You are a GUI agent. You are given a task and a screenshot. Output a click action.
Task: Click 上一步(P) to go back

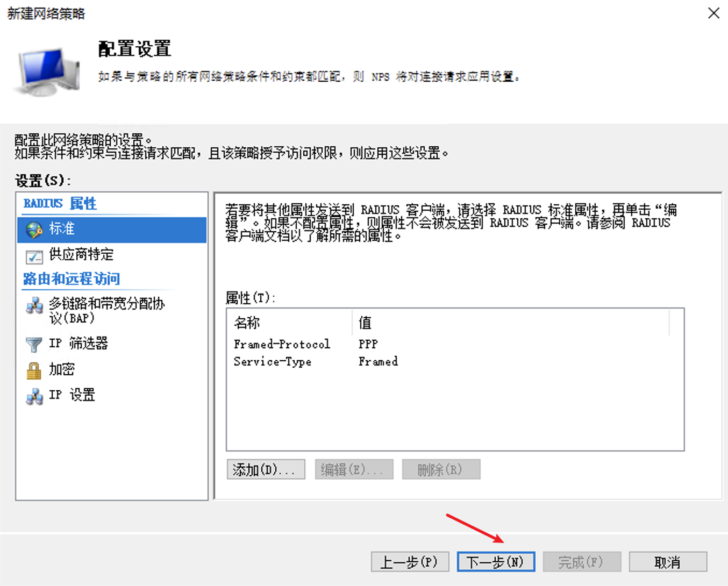[x=410, y=561]
